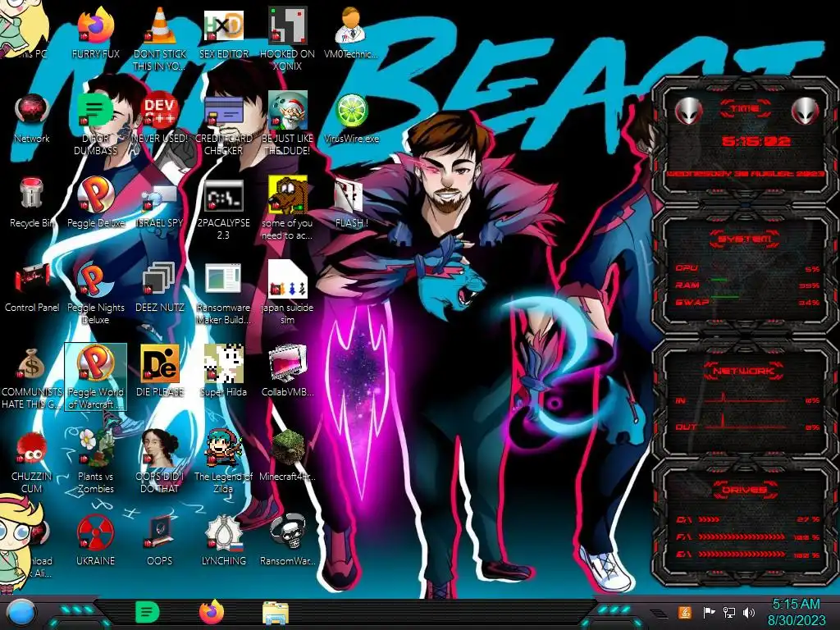The width and height of the screenshot is (840, 630).
Task: Open the green chat app taskbar button
Action: click(147, 613)
